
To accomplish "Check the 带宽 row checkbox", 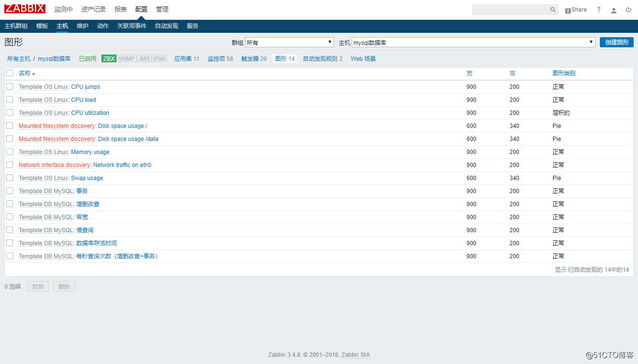I will [10, 217].
